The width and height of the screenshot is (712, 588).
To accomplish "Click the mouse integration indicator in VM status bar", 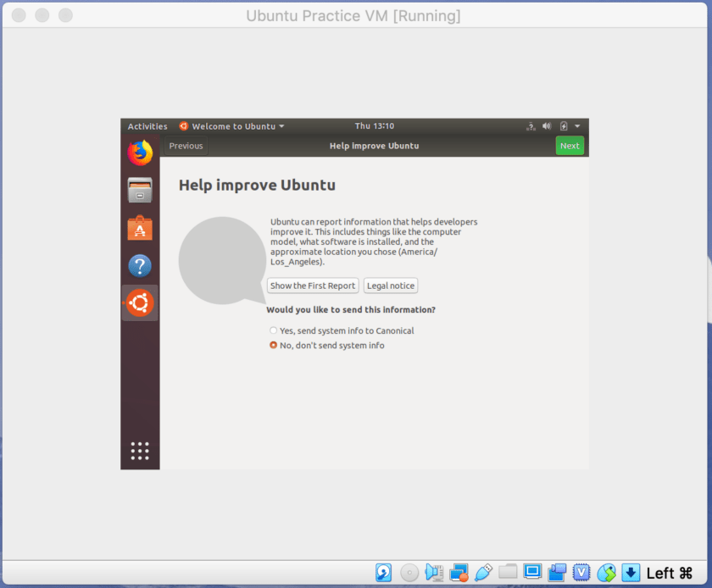I will (x=606, y=573).
